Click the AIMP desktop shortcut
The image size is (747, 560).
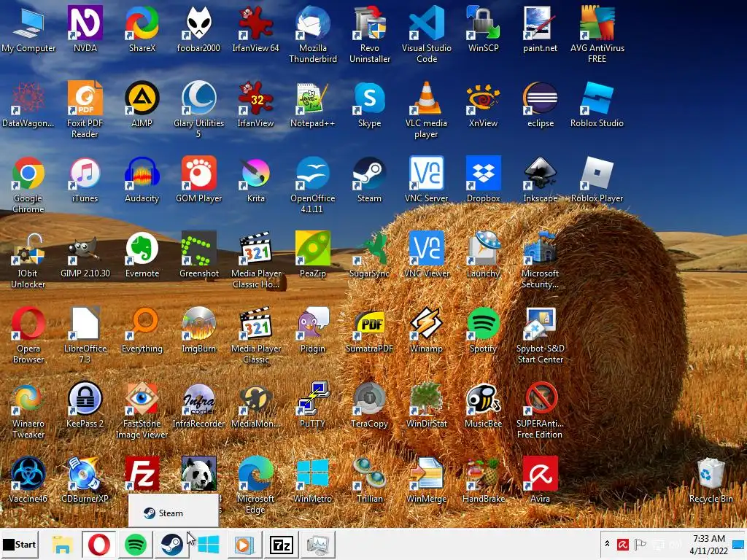142,104
